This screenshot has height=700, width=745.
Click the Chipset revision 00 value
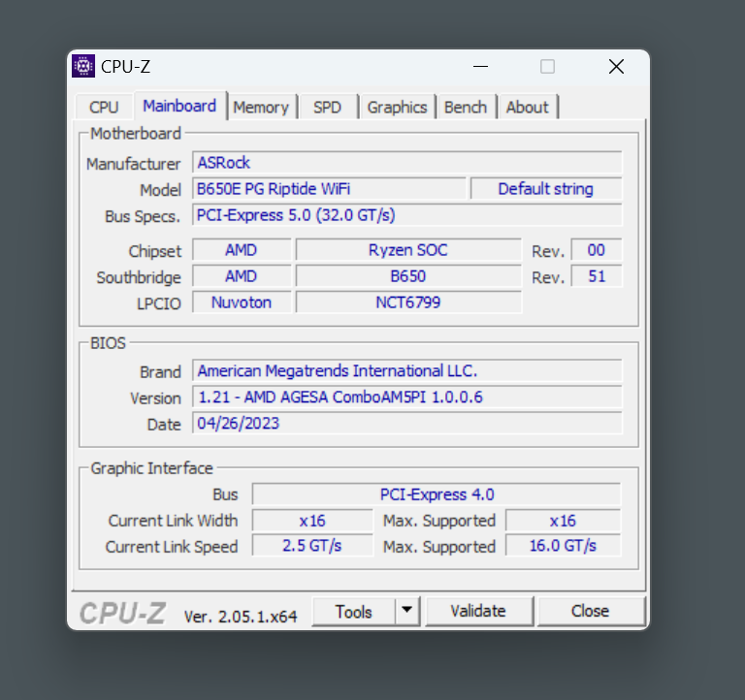(x=597, y=250)
